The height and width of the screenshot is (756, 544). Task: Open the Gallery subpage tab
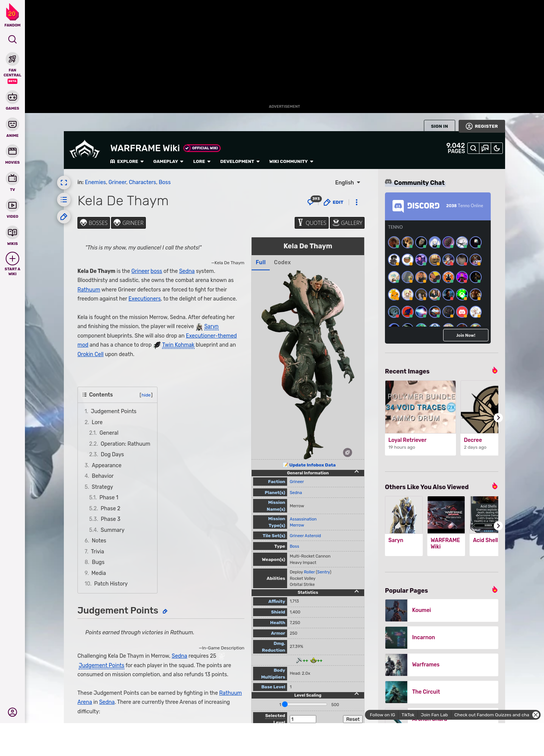[x=347, y=223]
